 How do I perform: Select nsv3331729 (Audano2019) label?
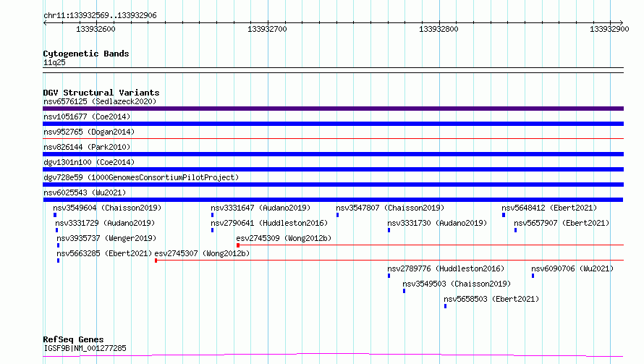[105, 223]
